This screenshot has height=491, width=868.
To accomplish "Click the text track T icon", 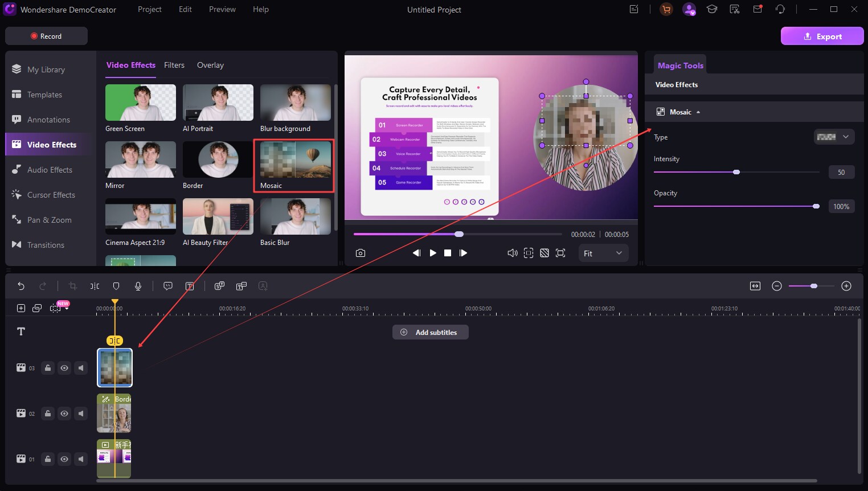I will [x=21, y=332].
